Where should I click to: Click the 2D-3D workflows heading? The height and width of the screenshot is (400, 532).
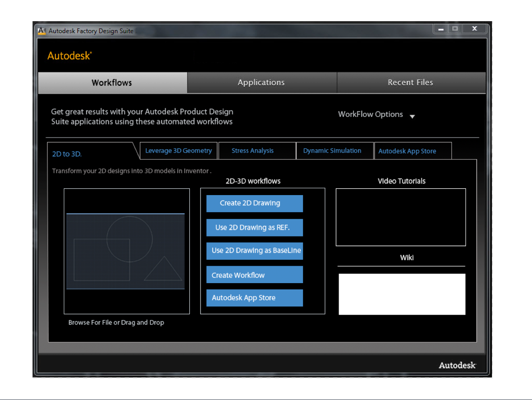coord(253,181)
